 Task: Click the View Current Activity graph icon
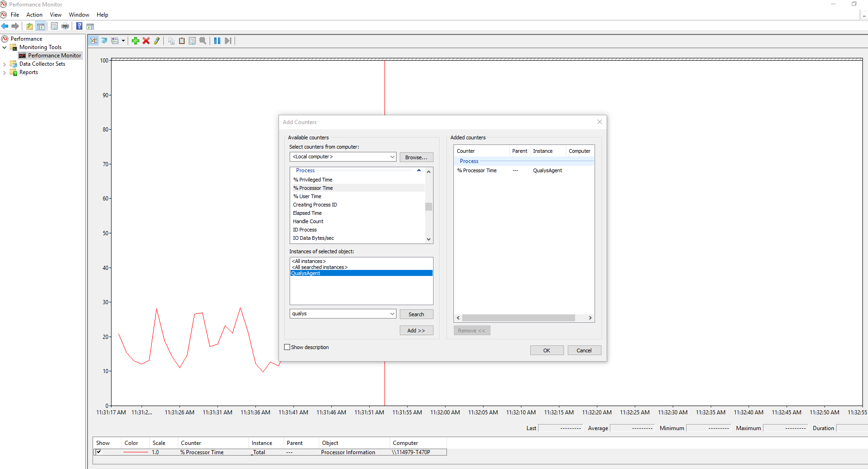point(93,41)
